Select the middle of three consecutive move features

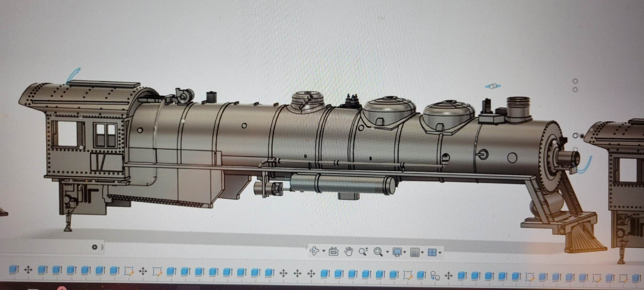297,273
